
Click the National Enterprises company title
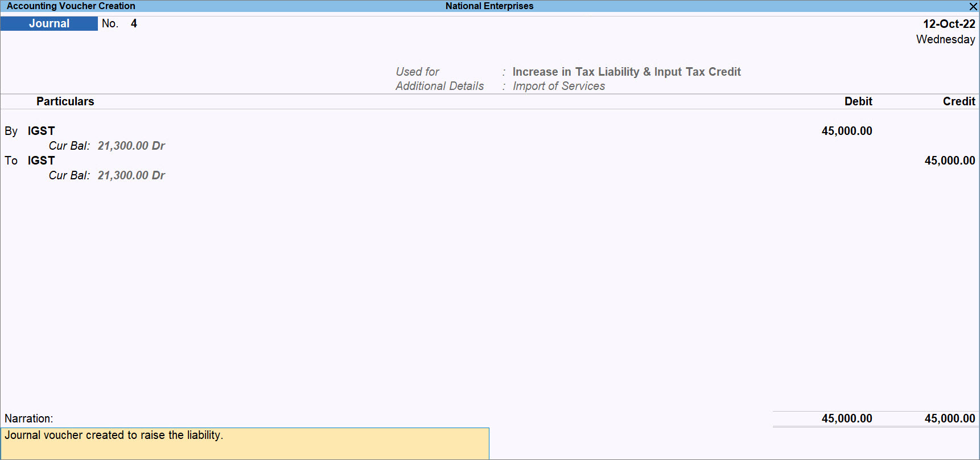pos(489,6)
